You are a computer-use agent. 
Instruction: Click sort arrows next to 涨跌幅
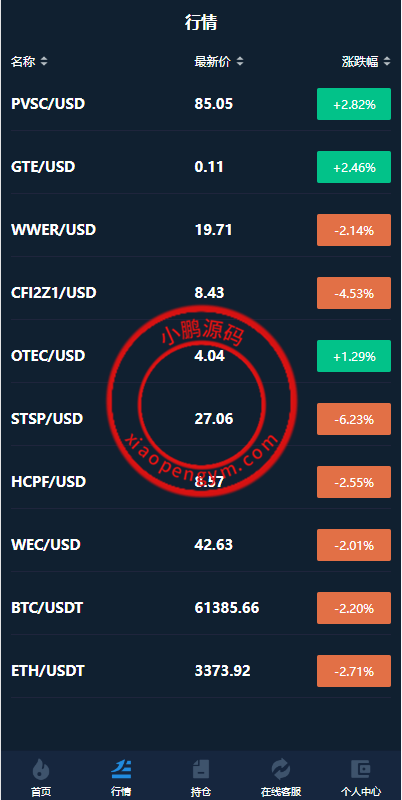click(387, 62)
